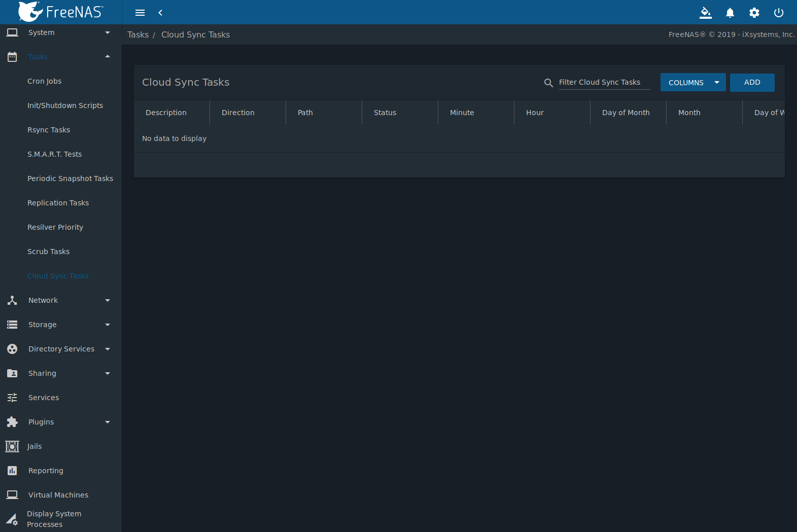This screenshot has width=797, height=532.
Task: Click the search magnifier icon
Action: pyautogui.click(x=548, y=83)
